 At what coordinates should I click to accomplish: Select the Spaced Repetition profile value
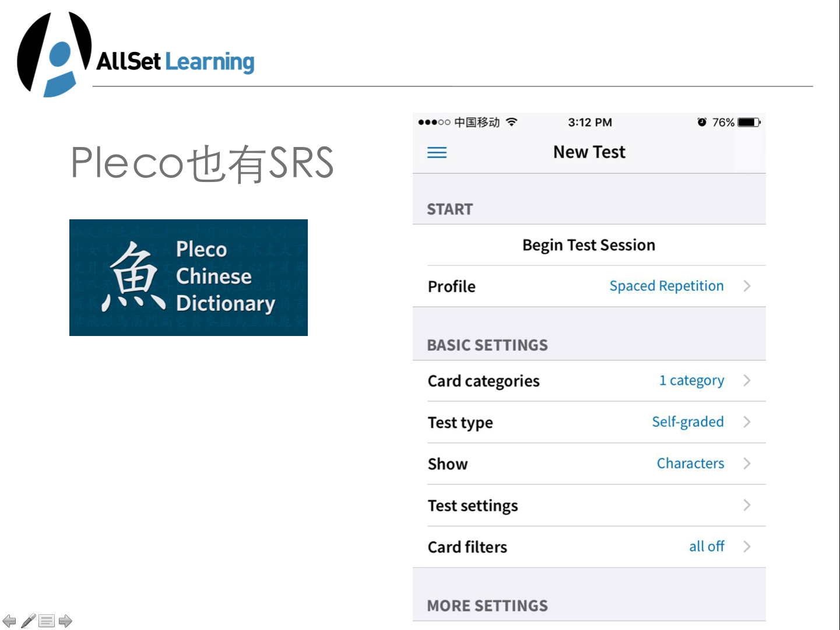(666, 286)
